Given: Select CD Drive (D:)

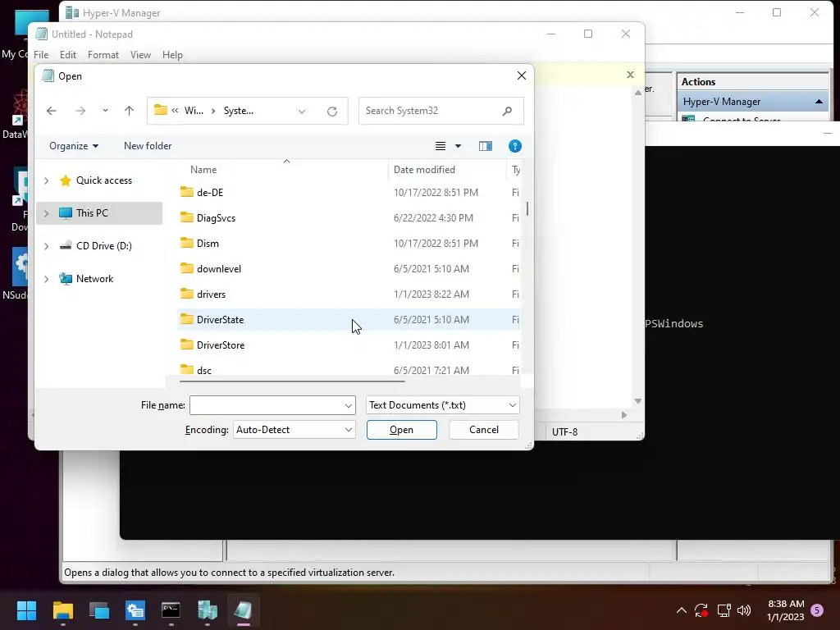Looking at the screenshot, I should tap(104, 246).
